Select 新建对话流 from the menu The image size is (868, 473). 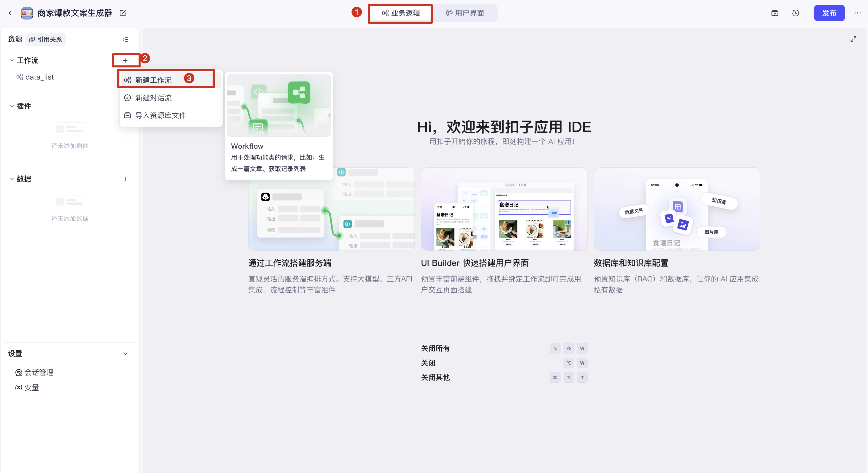coord(153,98)
